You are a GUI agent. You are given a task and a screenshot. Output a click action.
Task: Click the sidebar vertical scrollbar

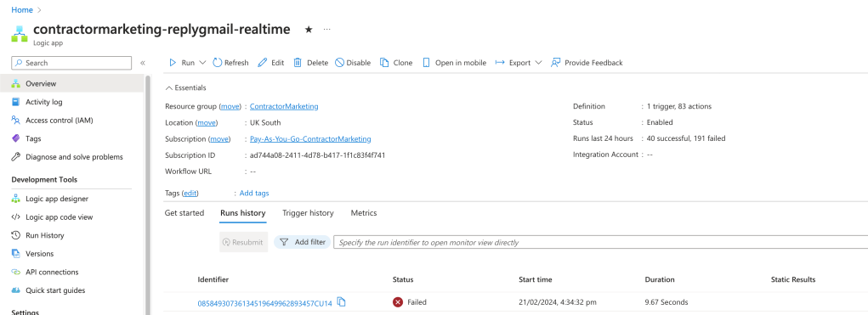(147, 194)
